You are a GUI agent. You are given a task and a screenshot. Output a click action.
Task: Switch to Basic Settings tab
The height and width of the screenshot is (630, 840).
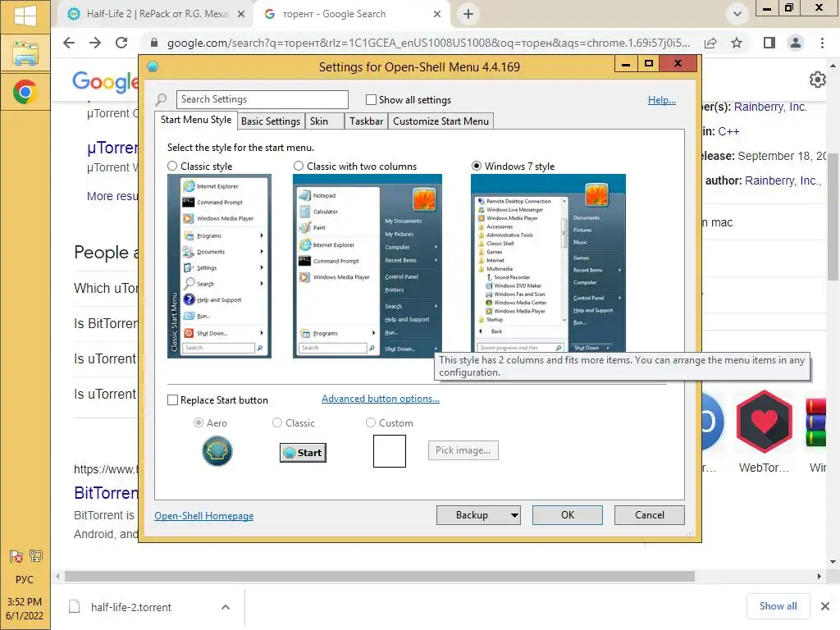point(271,121)
